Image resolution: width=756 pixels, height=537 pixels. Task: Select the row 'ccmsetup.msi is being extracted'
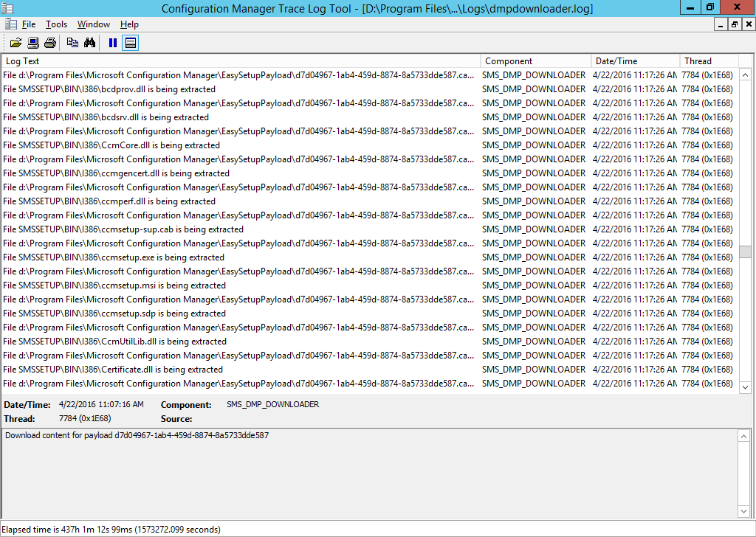point(369,285)
